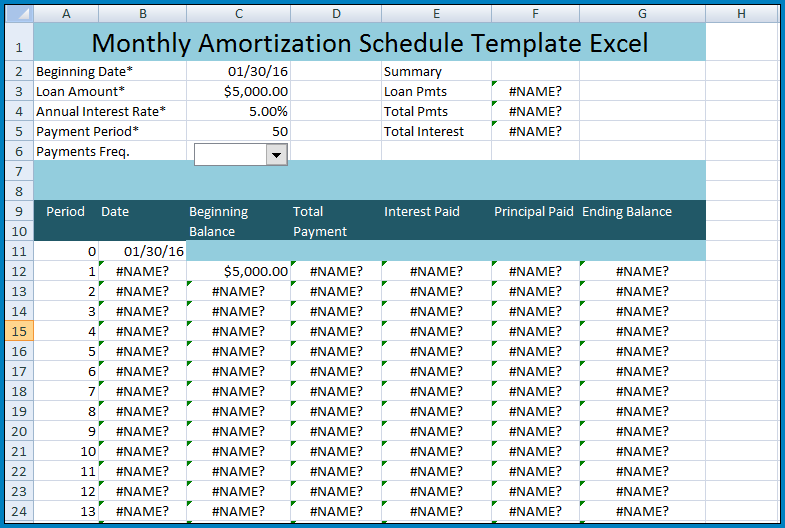
Task: Click the Ending Balance #NAME? cell in row 24
Action: click(642, 511)
